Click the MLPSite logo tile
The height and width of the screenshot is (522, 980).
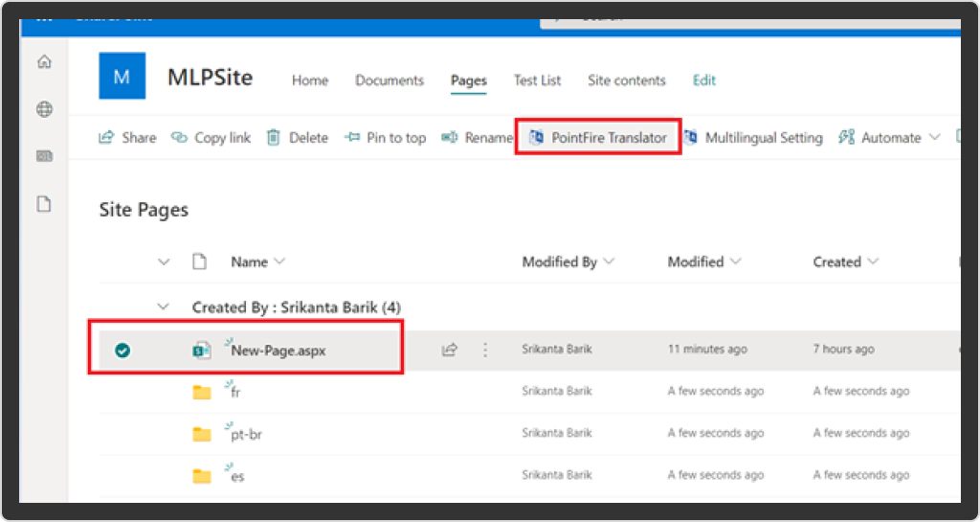click(x=122, y=76)
